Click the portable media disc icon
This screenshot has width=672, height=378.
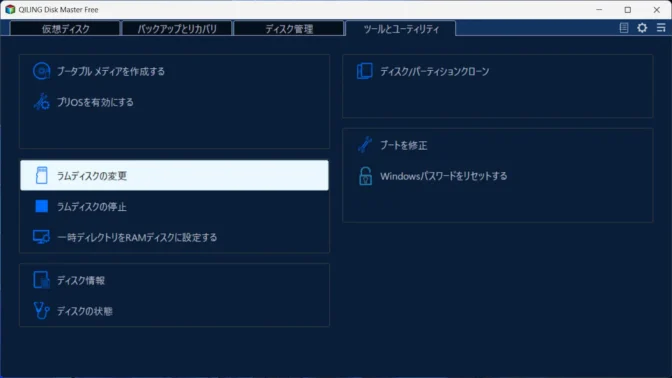pyautogui.click(x=42, y=71)
